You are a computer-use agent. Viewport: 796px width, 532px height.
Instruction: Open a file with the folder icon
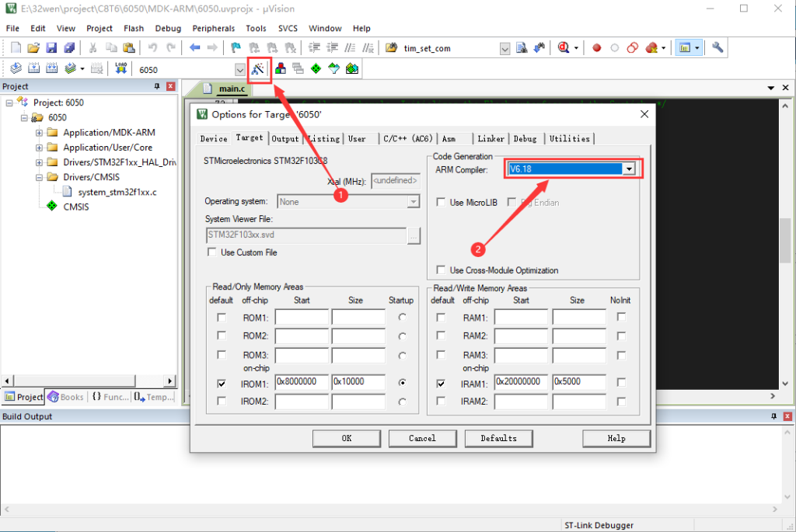tap(33, 47)
